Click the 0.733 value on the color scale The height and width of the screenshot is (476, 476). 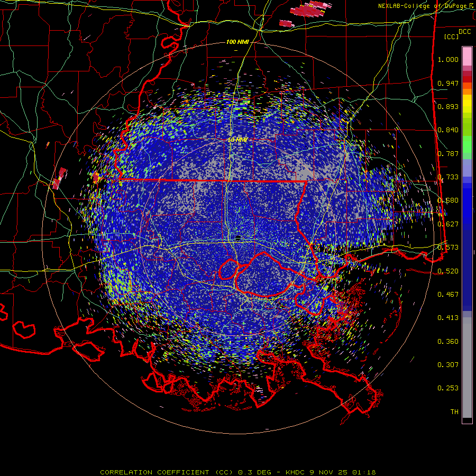pyautogui.click(x=448, y=177)
